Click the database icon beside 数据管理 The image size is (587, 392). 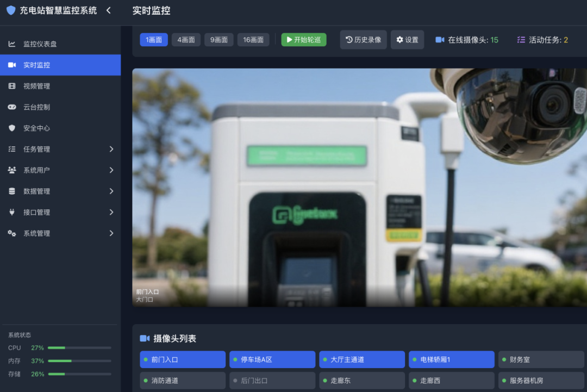click(12, 191)
